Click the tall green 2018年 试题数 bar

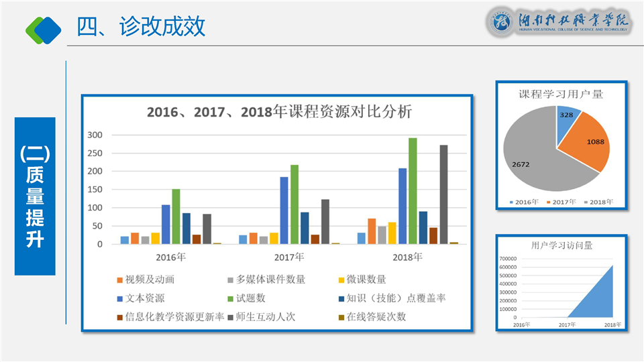tap(413, 191)
